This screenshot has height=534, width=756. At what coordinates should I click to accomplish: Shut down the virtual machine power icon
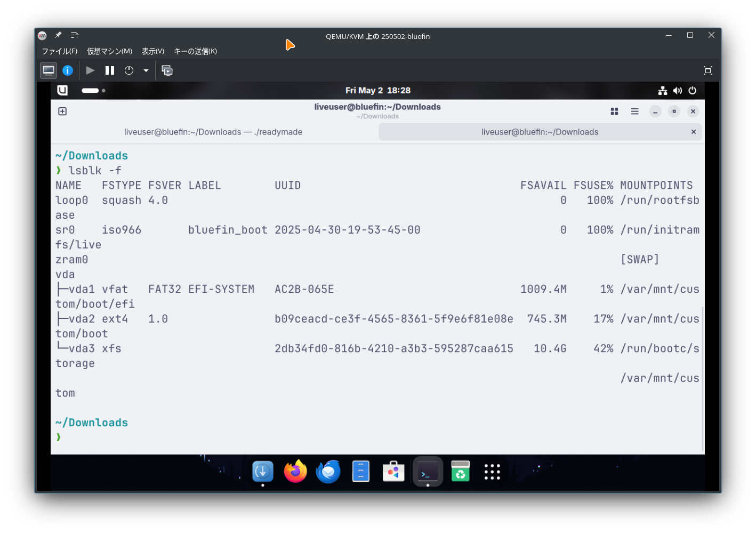point(129,70)
